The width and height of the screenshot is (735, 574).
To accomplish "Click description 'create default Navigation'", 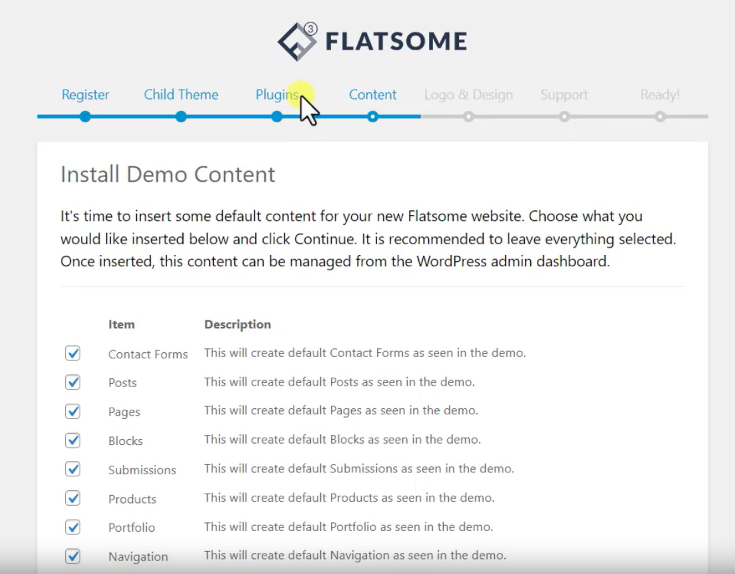I will point(355,555).
